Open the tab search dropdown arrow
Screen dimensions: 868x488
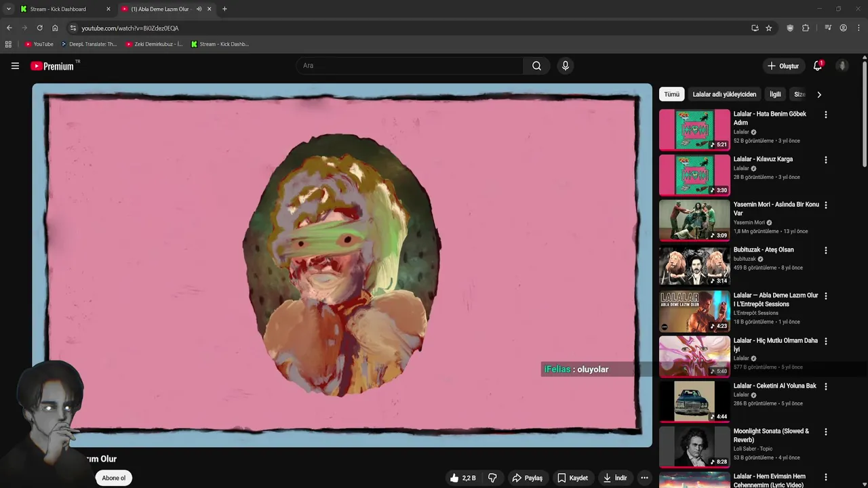coord(8,9)
